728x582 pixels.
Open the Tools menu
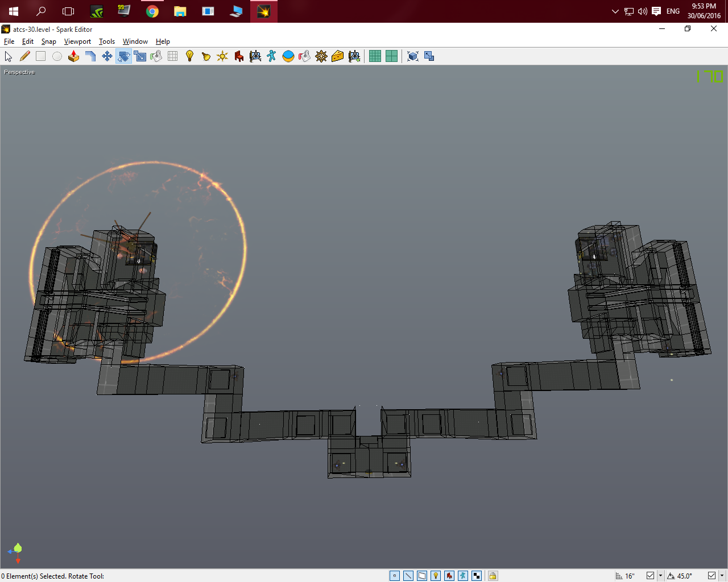pos(106,41)
